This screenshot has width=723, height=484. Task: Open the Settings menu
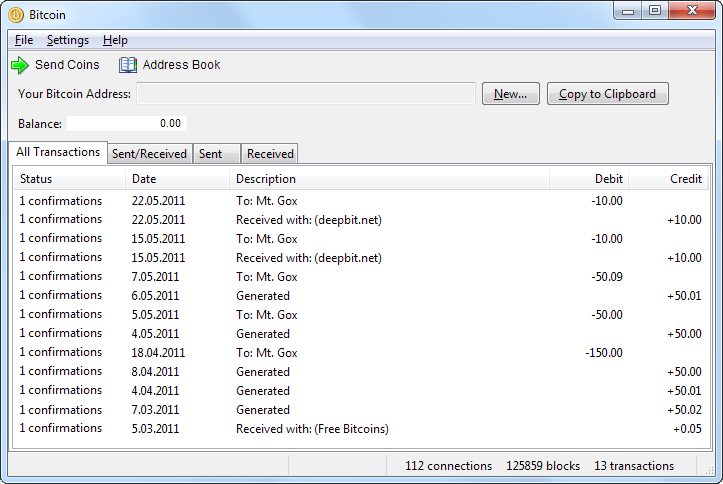[x=68, y=40]
